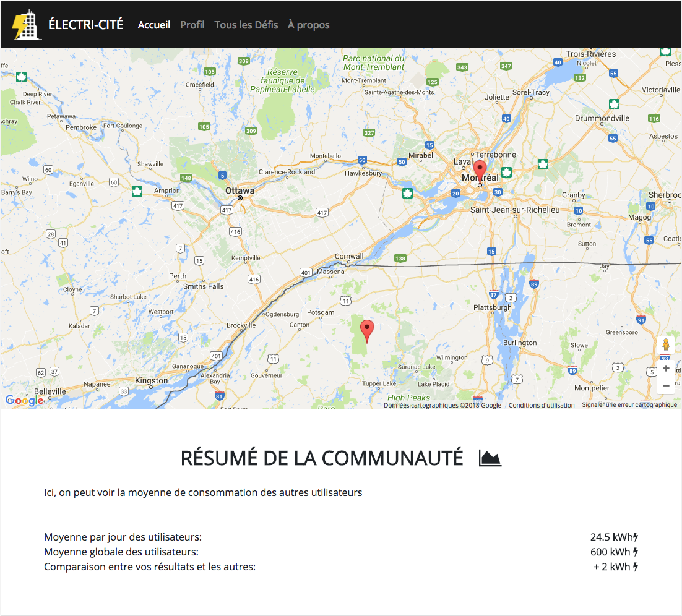Click Interstate 81 shield near Alexandria Bay
Image resolution: width=682 pixels, height=616 pixels.
click(x=219, y=396)
